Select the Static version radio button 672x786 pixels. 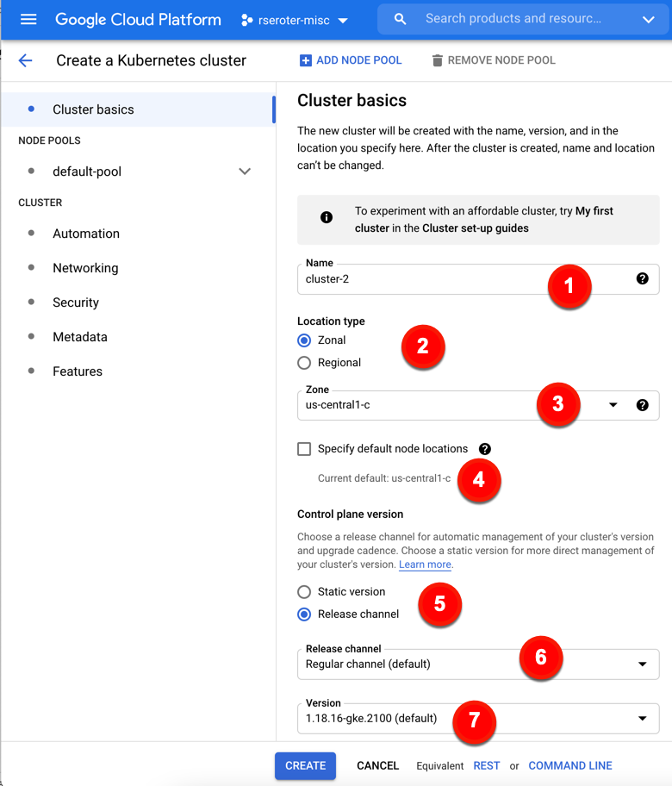304,592
